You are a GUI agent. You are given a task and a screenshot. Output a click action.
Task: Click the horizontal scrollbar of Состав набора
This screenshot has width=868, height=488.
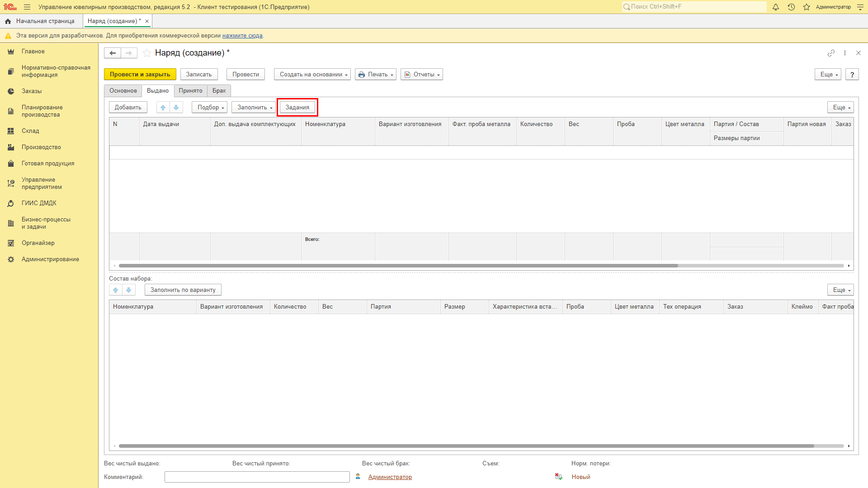[466, 446]
